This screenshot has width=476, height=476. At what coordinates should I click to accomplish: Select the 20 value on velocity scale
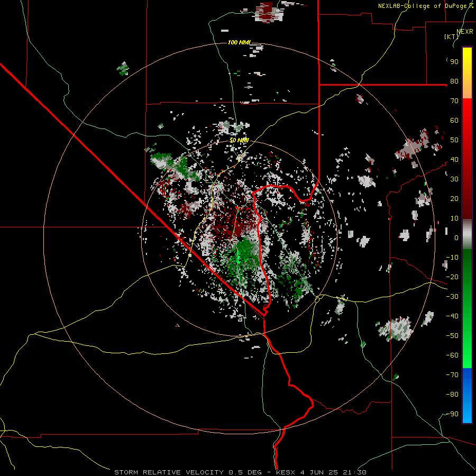(x=454, y=199)
